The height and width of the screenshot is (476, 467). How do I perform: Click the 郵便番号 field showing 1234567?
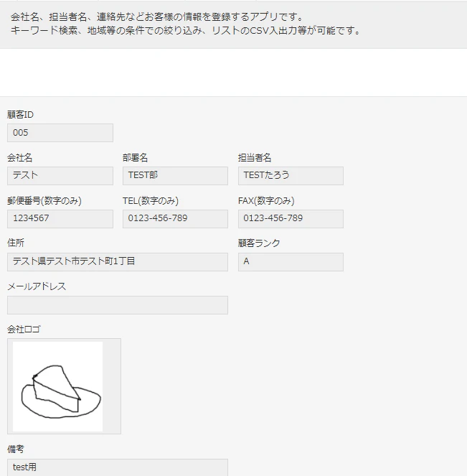pos(60,219)
